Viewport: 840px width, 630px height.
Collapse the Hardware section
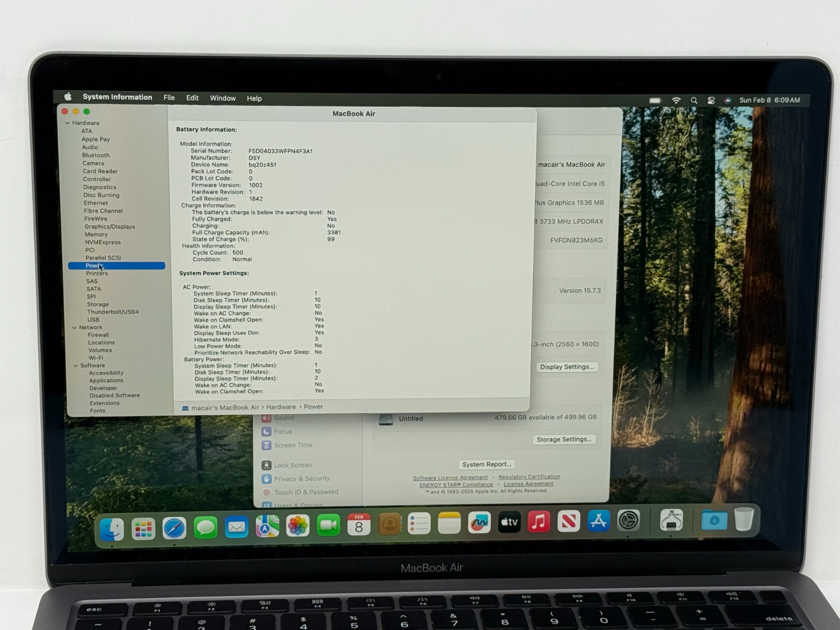[x=67, y=123]
